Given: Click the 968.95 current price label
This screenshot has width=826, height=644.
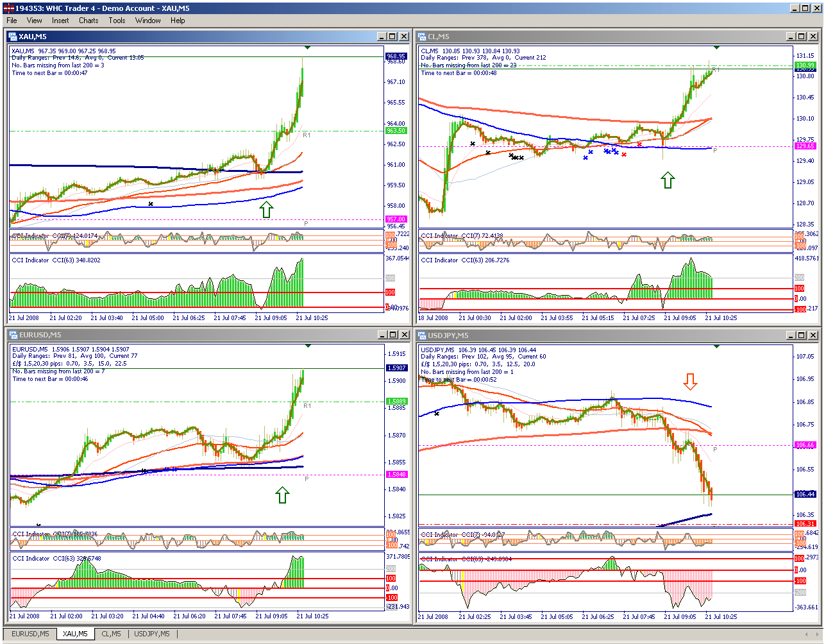Looking at the screenshot, I should click(x=396, y=56).
